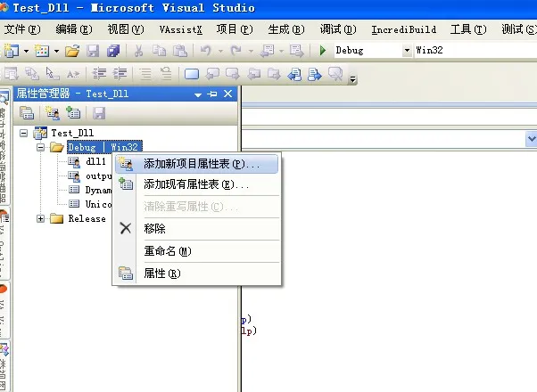Click the Paste toolbar icon

pyautogui.click(x=180, y=51)
